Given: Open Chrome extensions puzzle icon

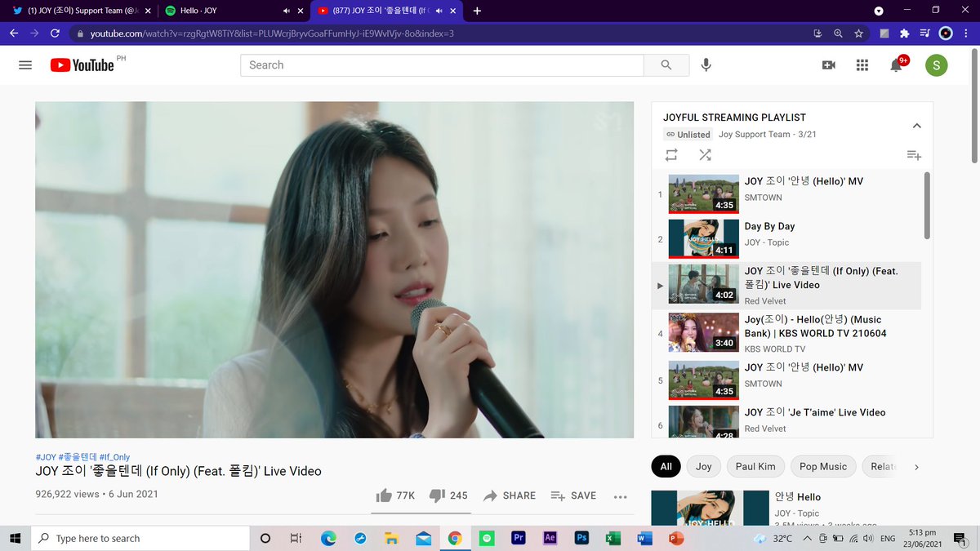Looking at the screenshot, I should click(x=904, y=33).
